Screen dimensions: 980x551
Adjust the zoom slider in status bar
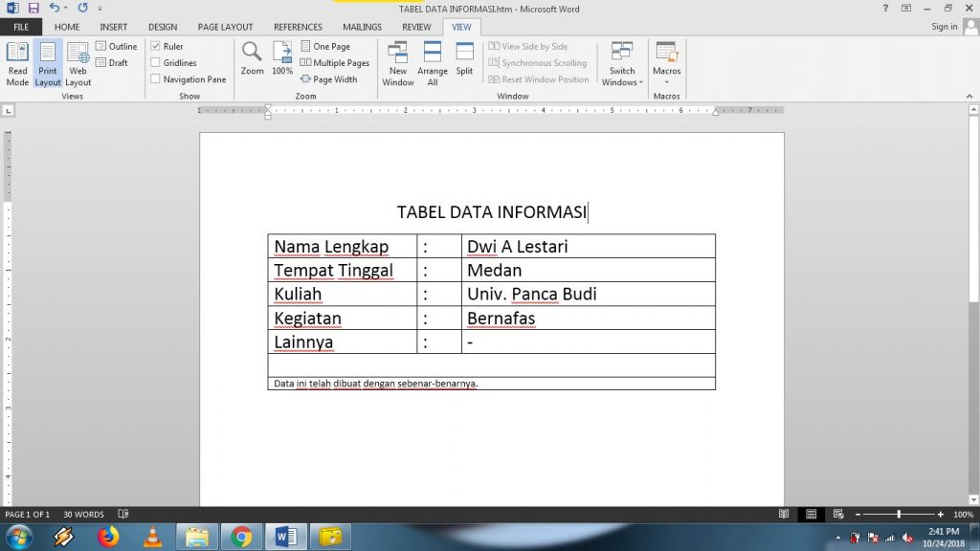(899, 515)
